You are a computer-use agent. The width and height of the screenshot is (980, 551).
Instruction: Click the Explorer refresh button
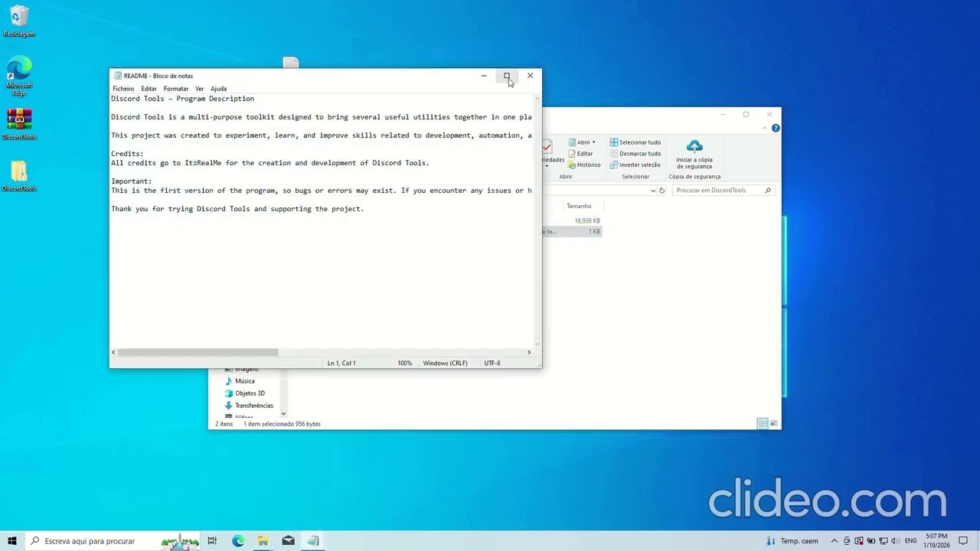(662, 191)
